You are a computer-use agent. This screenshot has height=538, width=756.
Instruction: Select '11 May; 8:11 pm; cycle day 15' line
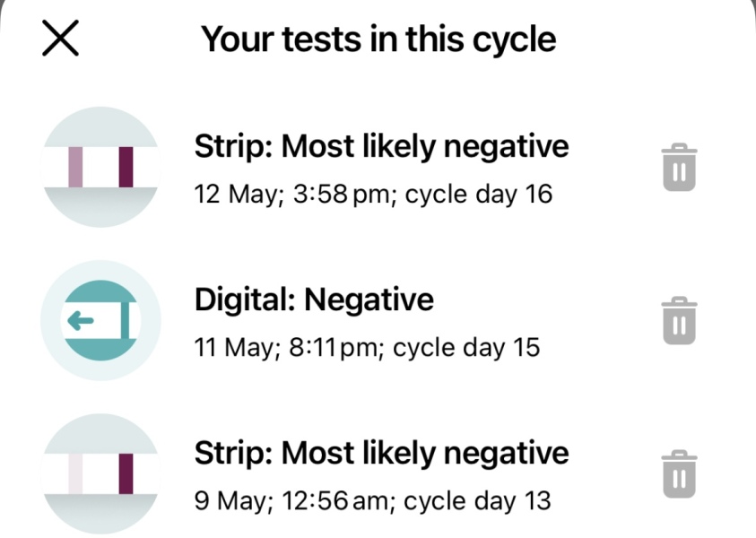tap(367, 347)
